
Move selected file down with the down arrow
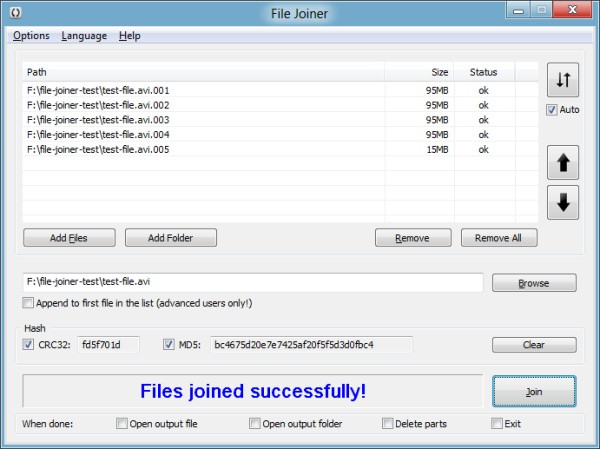click(562, 202)
